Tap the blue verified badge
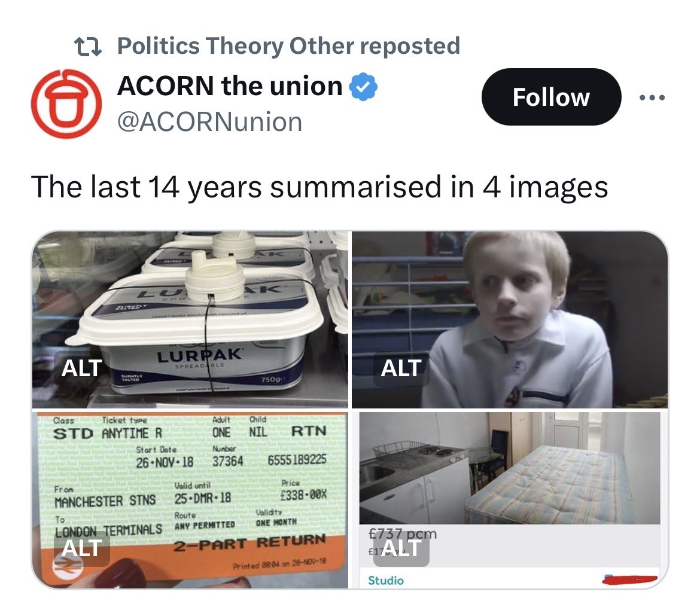The height and width of the screenshot is (604, 700). (363, 86)
